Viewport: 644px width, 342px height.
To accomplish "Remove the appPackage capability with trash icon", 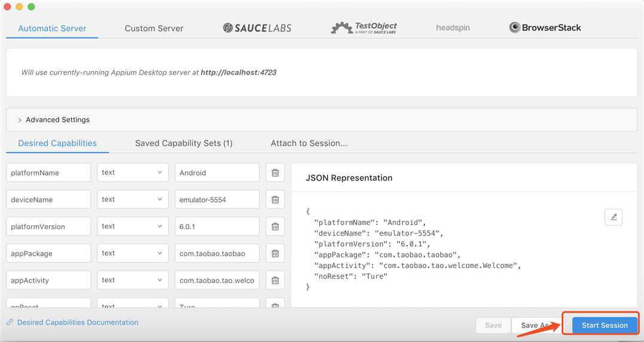I will (275, 254).
